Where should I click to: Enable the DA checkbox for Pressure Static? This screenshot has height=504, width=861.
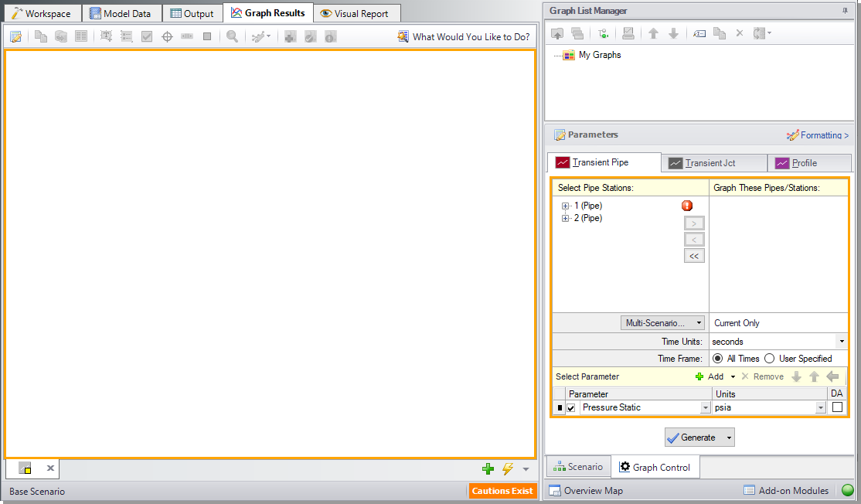[x=837, y=407]
